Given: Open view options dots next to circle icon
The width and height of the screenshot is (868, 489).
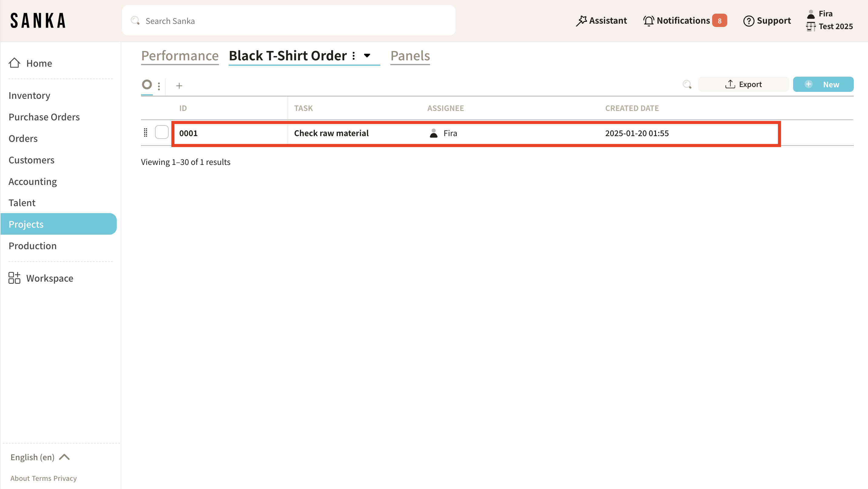Looking at the screenshot, I should [x=159, y=86].
